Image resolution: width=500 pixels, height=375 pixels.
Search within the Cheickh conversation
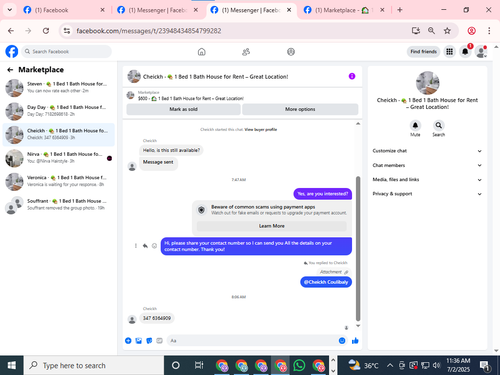[x=439, y=125]
